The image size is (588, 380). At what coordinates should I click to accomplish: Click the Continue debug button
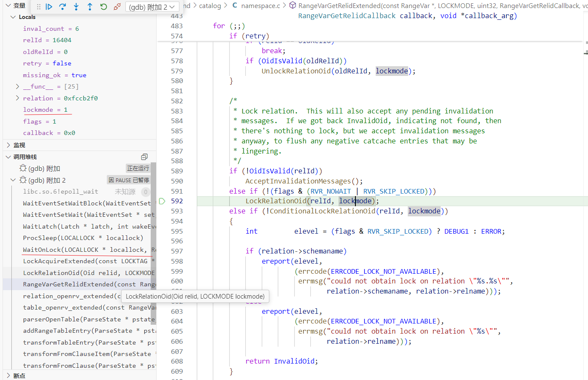[x=49, y=7]
